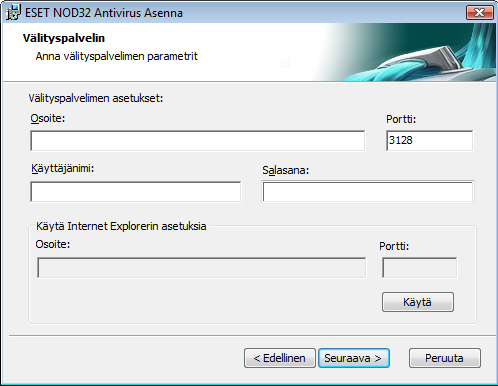Click the ESET installer icon in title bar
Viewport: 498px width, 386px height.
13,13
